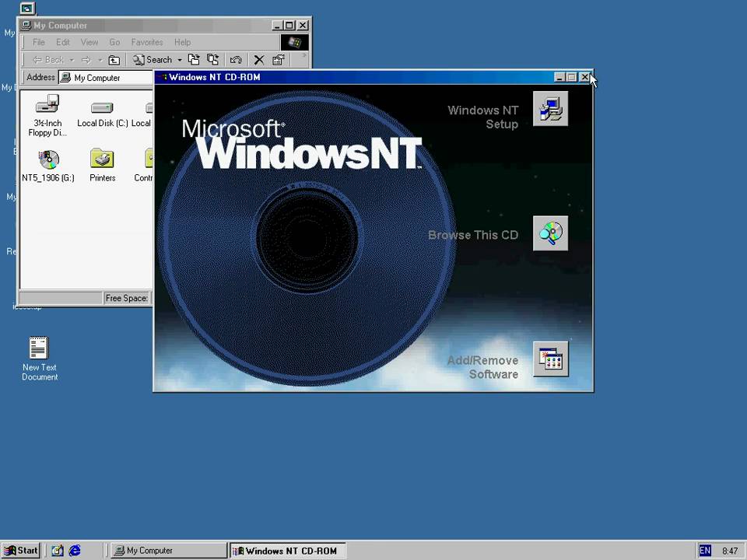Click the Forward arrow in My Computer
This screenshot has height=560, width=747.
pos(86,60)
